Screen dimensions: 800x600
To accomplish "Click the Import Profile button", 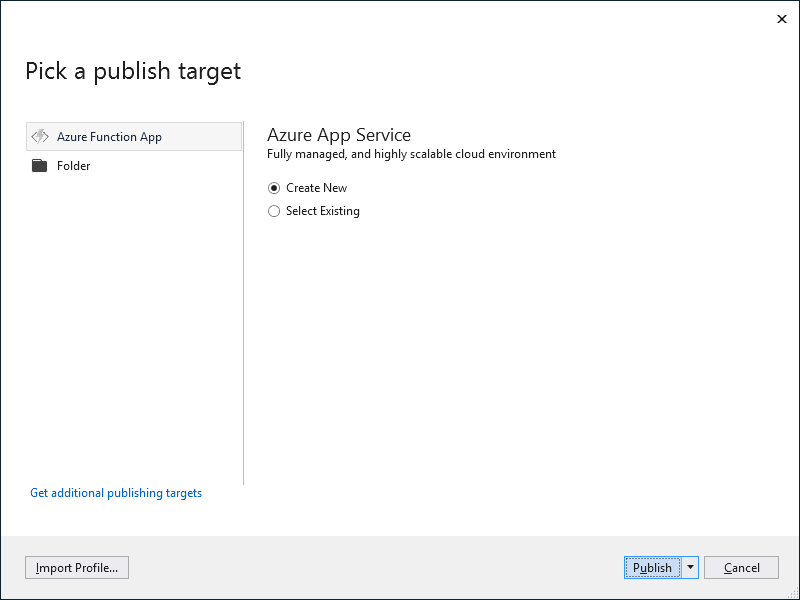I will [x=77, y=567].
